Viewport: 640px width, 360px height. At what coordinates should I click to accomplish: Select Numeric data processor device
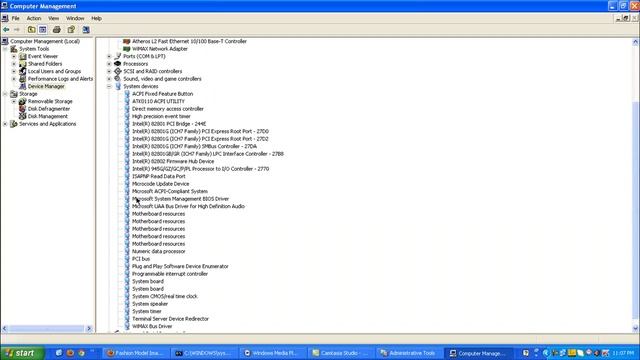tap(158, 251)
